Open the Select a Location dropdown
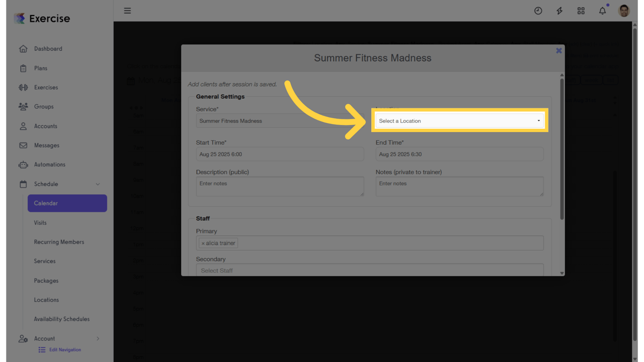Image resolution: width=644 pixels, height=362 pixels. [x=459, y=121]
